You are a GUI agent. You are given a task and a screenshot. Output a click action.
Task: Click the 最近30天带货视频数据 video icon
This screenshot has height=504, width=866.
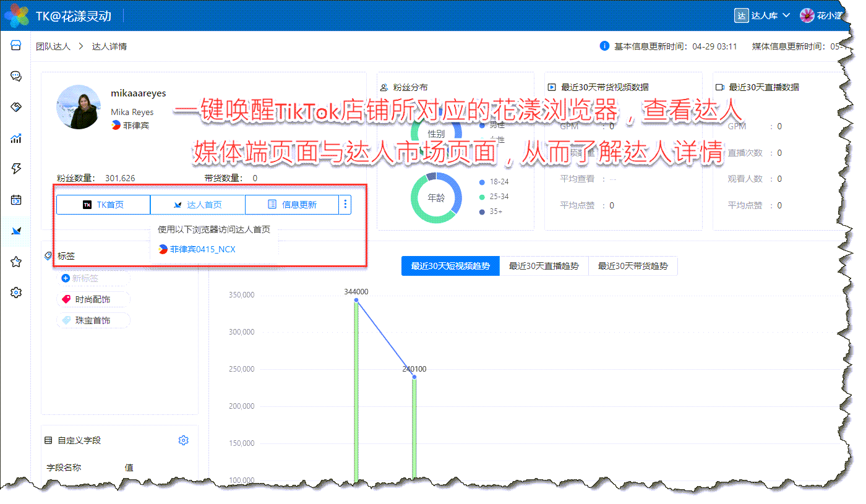click(x=552, y=87)
